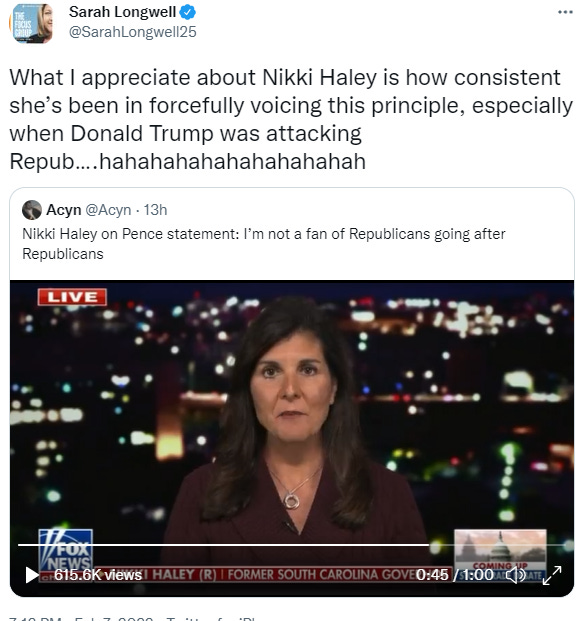Image resolution: width=583 pixels, height=621 pixels.
Task: Open the @SarahLongwell25 handle
Action: (x=133, y=32)
